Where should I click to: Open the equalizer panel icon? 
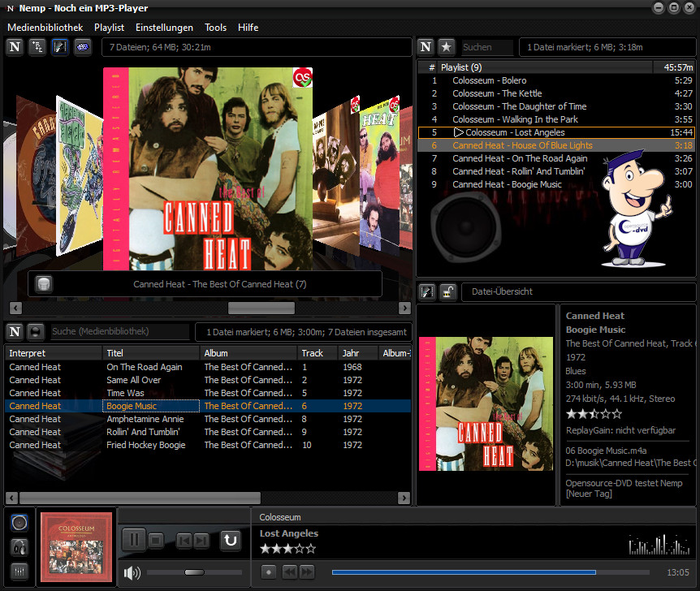click(19, 571)
